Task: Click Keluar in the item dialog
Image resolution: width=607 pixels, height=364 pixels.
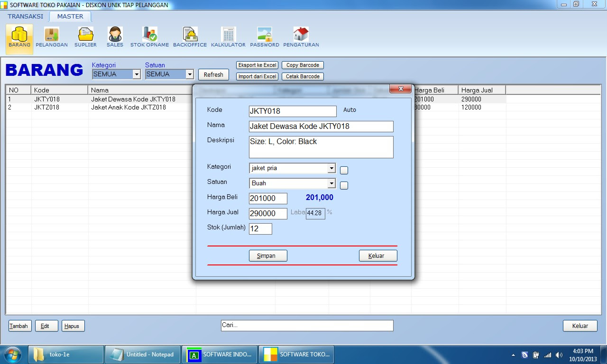Action: [x=378, y=255]
